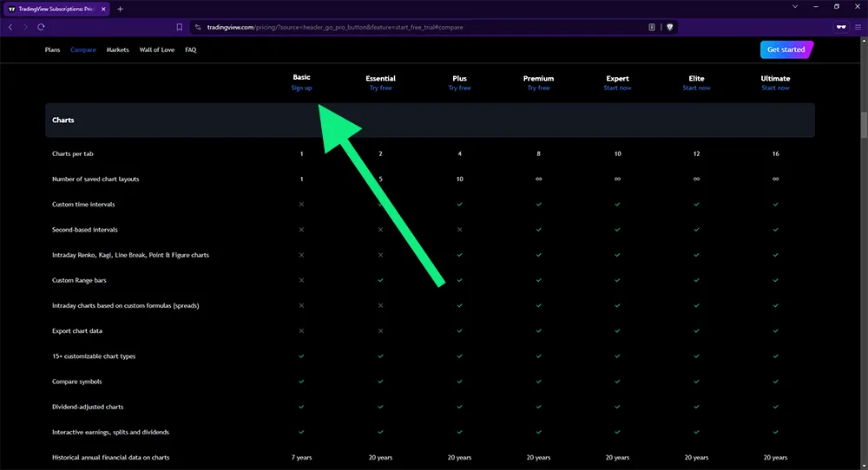Click the reader icon in address bar
Image resolution: width=868 pixels, height=470 pixels.
[x=652, y=27]
